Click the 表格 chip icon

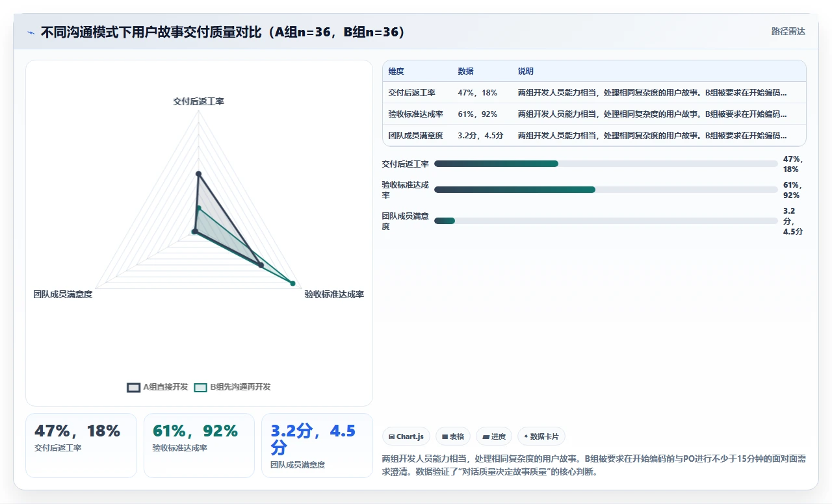point(445,436)
